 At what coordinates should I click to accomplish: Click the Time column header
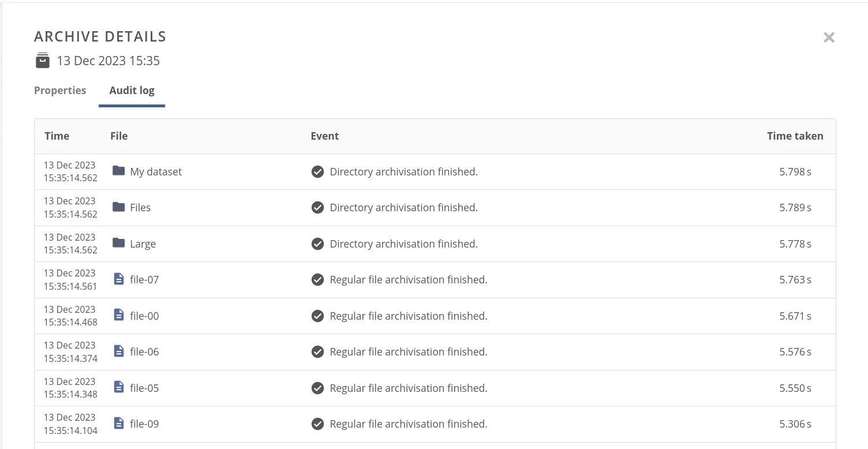pos(57,136)
